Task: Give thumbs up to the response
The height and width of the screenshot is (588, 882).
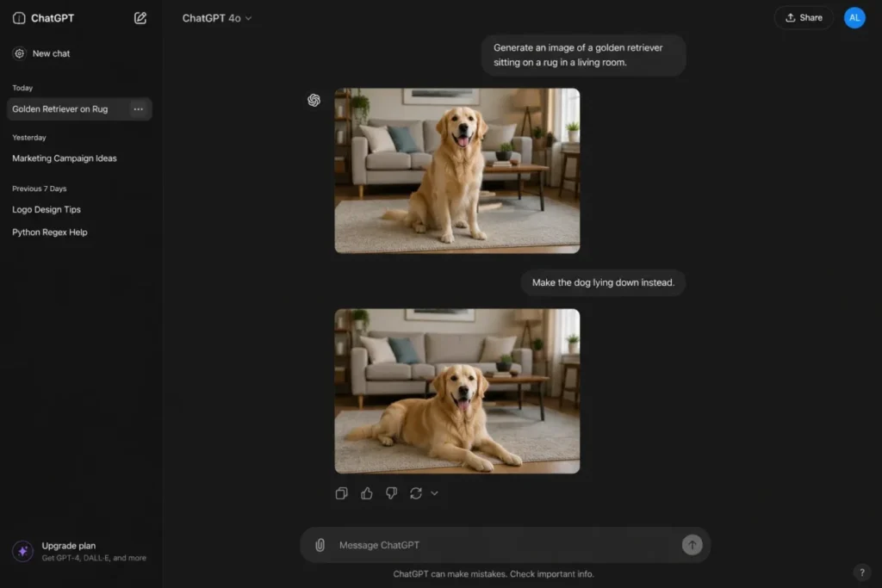Action: [x=367, y=493]
